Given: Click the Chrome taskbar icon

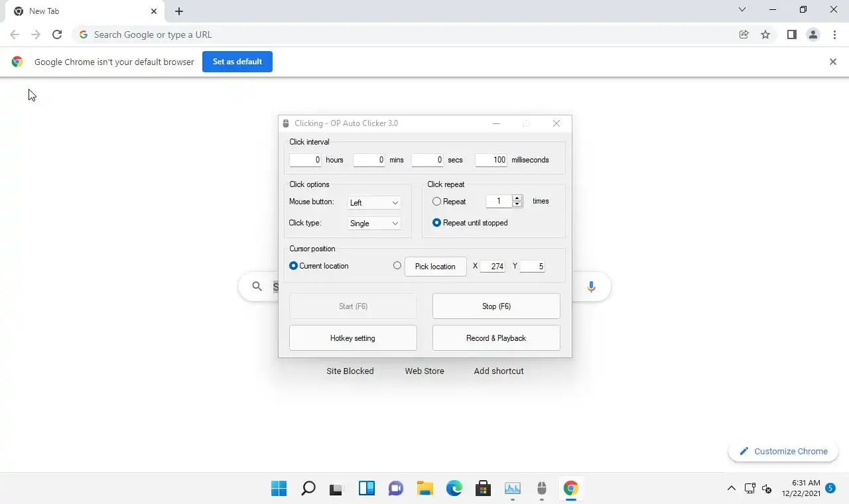Looking at the screenshot, I should point(570,489).
